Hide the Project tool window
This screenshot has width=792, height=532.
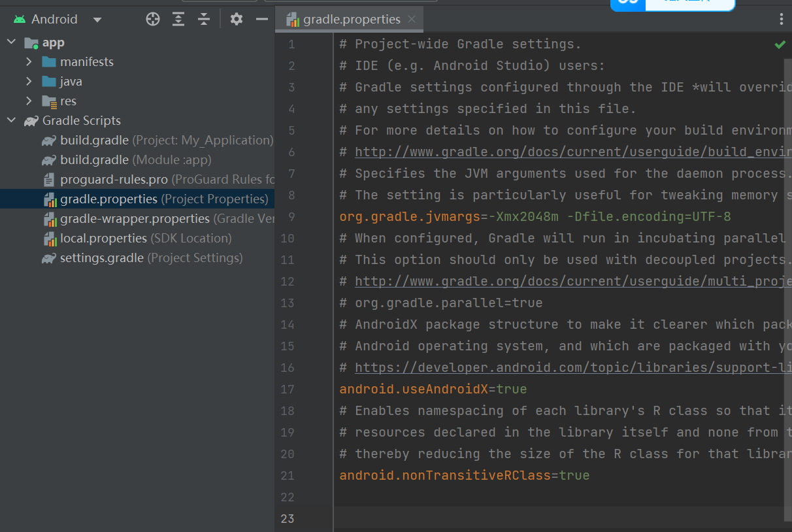click(262, 19)
